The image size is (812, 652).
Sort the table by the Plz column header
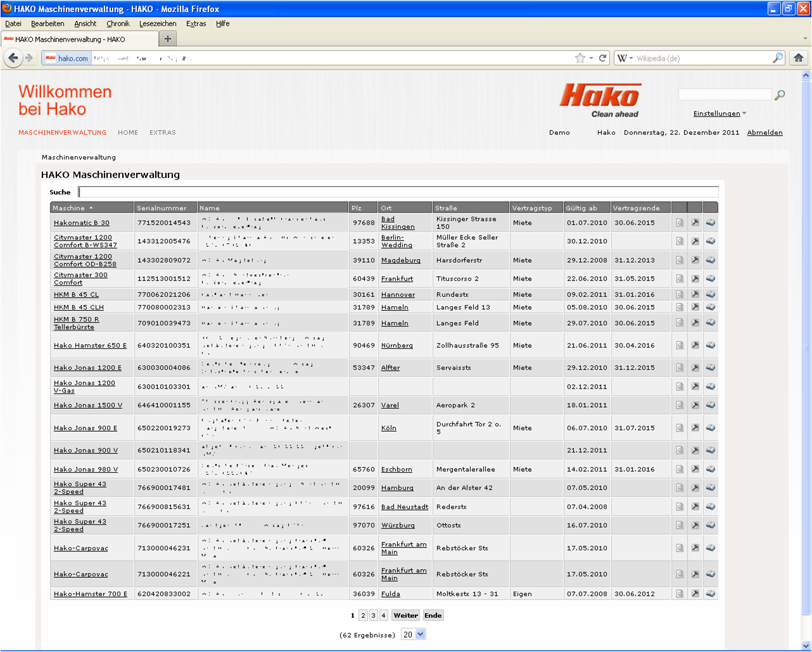364,208
